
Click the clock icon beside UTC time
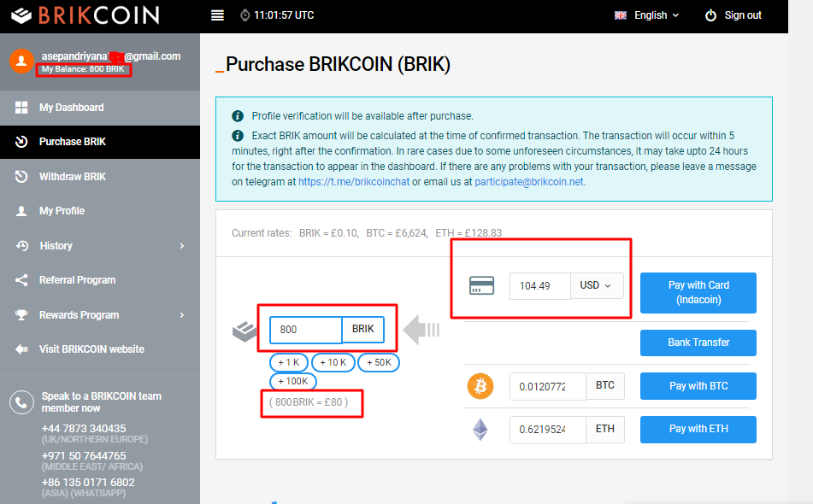click(x=244, y=15)
